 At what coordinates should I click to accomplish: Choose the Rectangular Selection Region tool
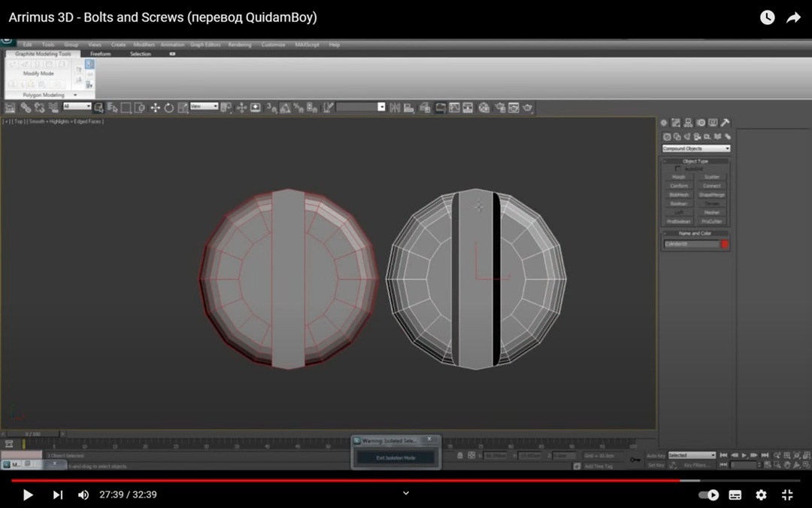click(x=126, y=108)
